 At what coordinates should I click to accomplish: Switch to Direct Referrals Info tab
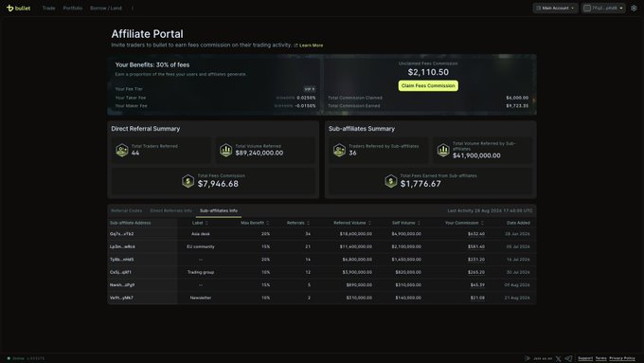click(x=170, y=210)
